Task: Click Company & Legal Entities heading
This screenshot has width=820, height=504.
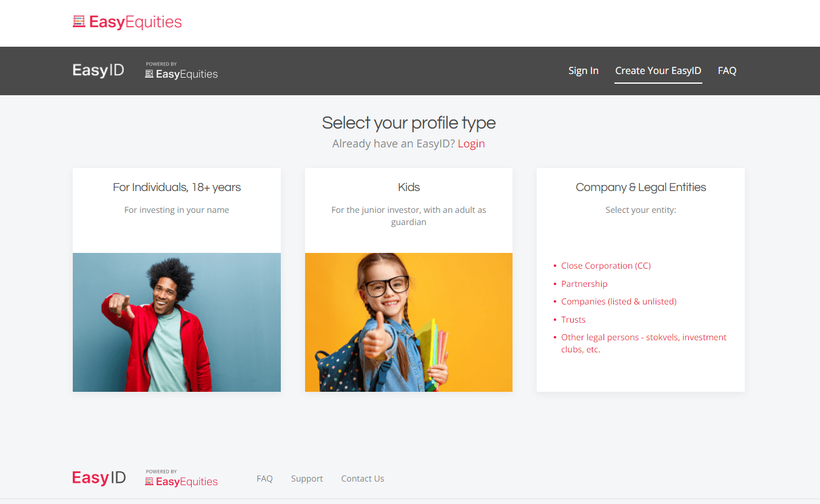Action: pyautogui.click(x=640, y=187)
